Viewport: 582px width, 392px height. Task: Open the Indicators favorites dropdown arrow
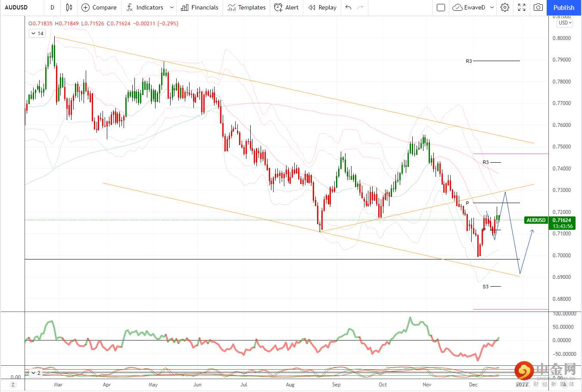tap(172, 7)
